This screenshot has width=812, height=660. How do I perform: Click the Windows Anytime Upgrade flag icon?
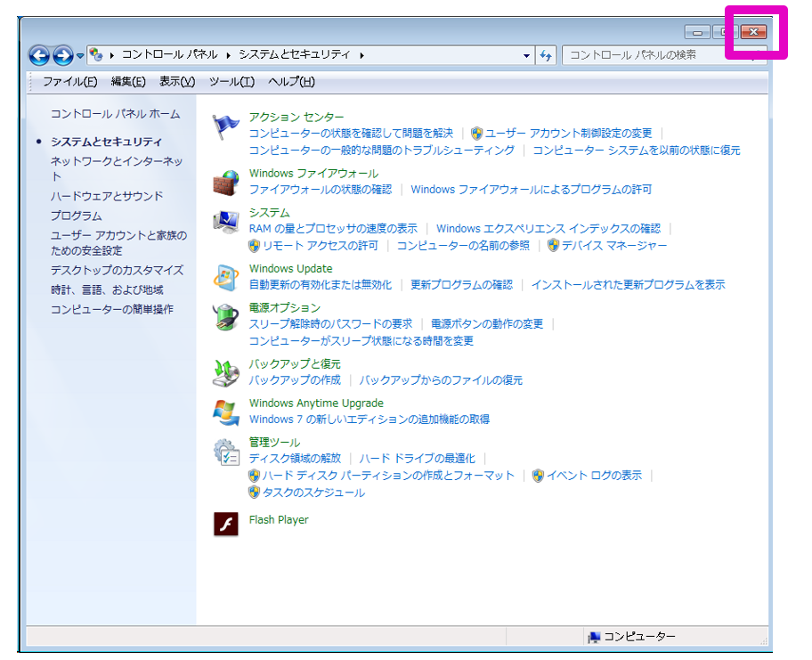[x=226, y=412]
